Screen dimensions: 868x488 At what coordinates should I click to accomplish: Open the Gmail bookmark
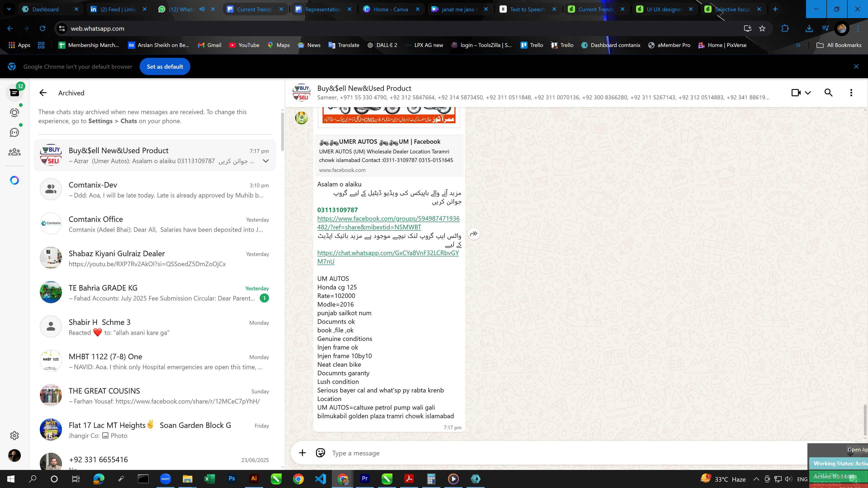pos(209,45)
